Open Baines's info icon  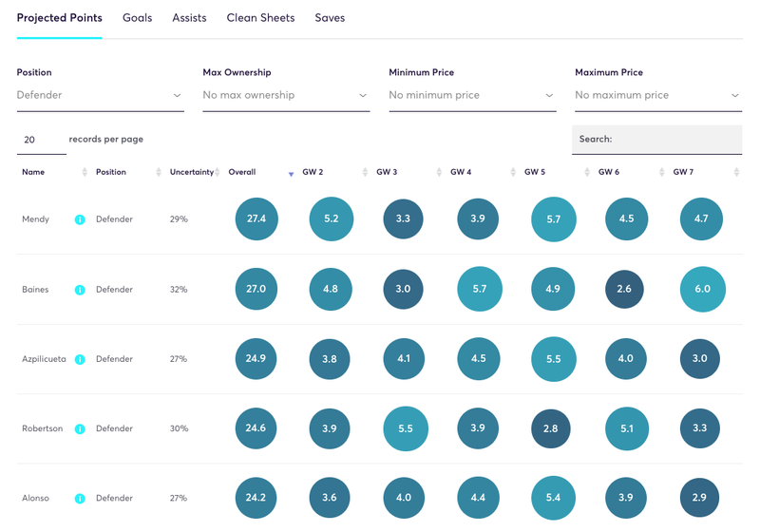(x=80, y=290)
